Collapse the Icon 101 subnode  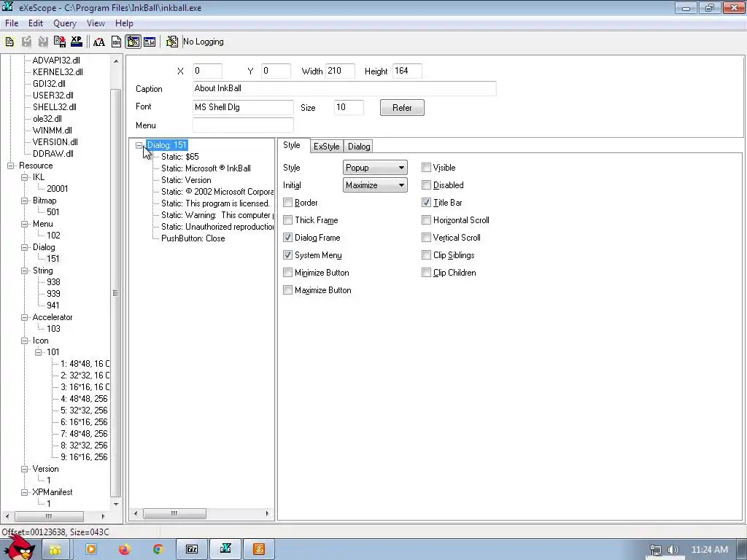(x=39, y=352)
